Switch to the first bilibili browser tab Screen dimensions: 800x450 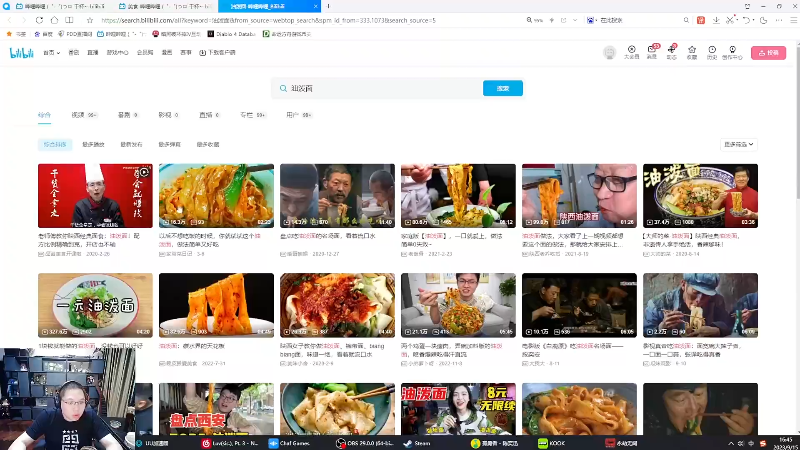click(x=60, y=6)
